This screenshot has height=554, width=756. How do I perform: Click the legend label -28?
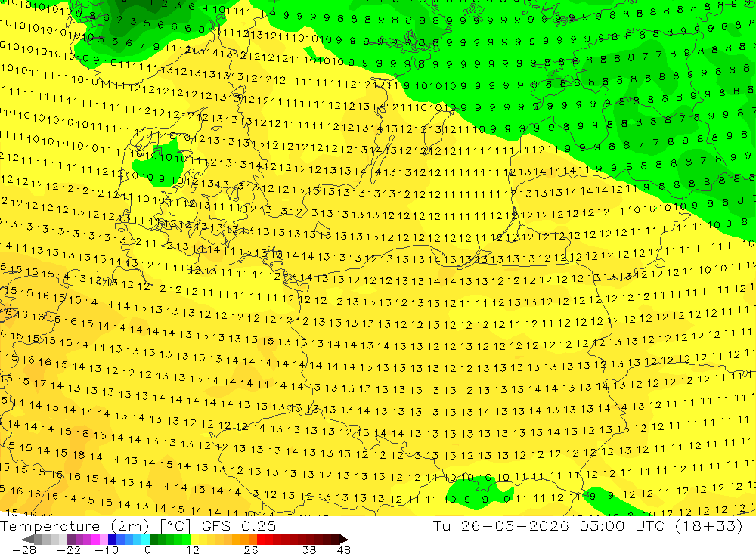click(x=24, y=550)
